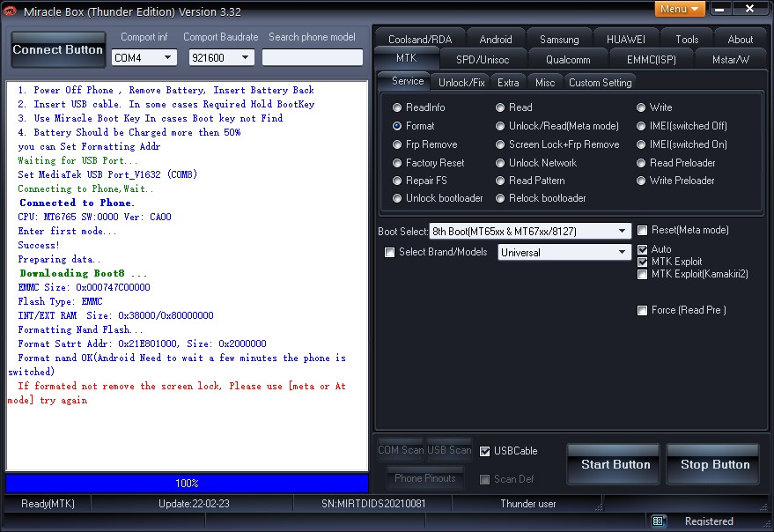Click the blue 100% progress bar

click(187, 483)
